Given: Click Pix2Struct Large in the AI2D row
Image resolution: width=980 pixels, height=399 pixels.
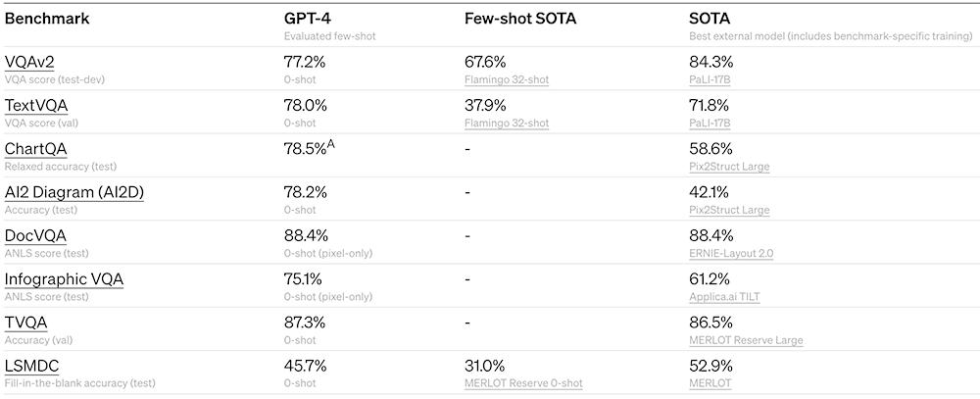Looking at the screenshot, I should coord(729,210).
